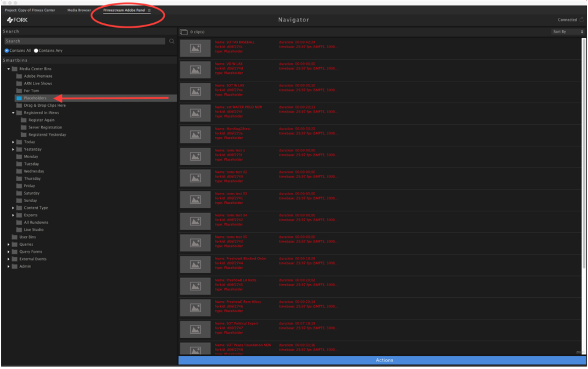Select the Contains All radio button
Screen dimensions: 588x369
7,51
